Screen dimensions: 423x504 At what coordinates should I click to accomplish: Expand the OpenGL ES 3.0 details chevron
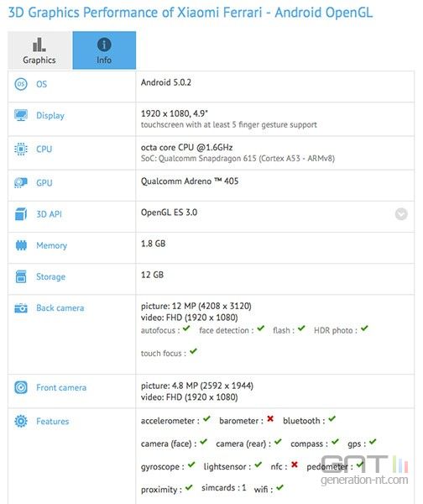tap(401, 214)
